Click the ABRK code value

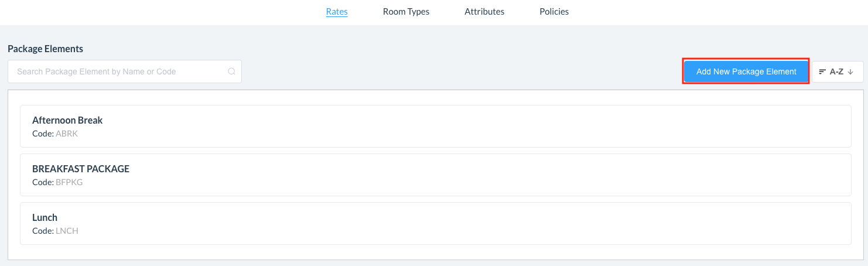tap(67, 134)
